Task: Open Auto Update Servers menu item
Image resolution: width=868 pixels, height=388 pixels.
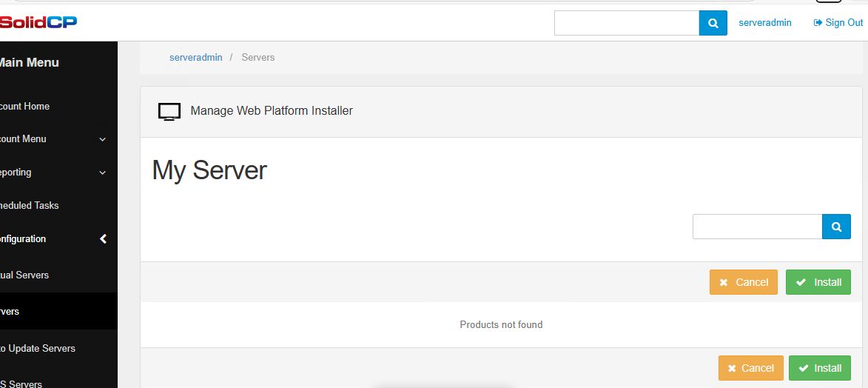Action: click(38, 349)
